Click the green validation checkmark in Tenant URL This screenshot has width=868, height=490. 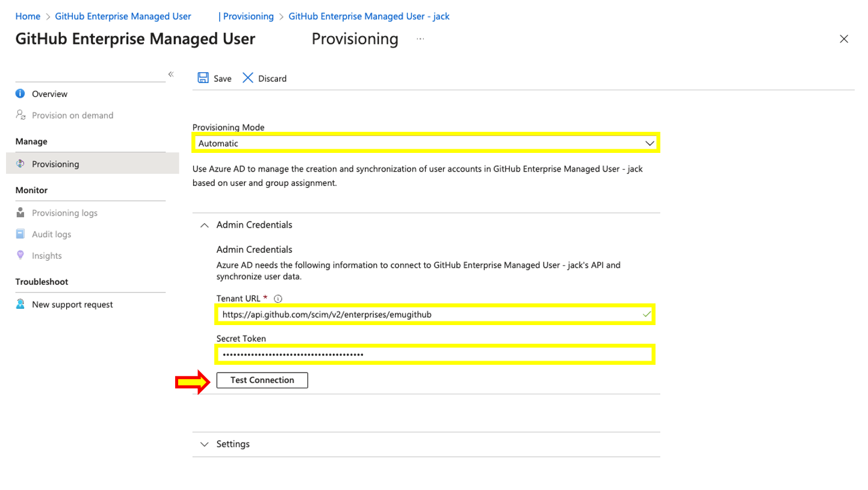click(x=646, y=314)
